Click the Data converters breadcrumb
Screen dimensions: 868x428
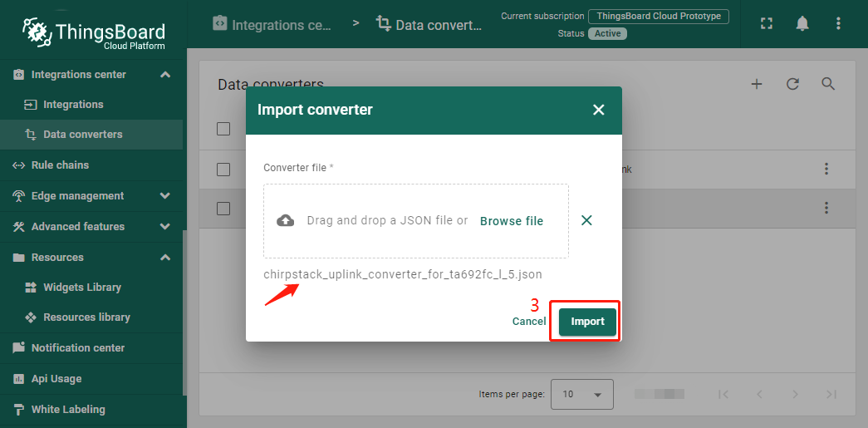click(x=429, y=24)
